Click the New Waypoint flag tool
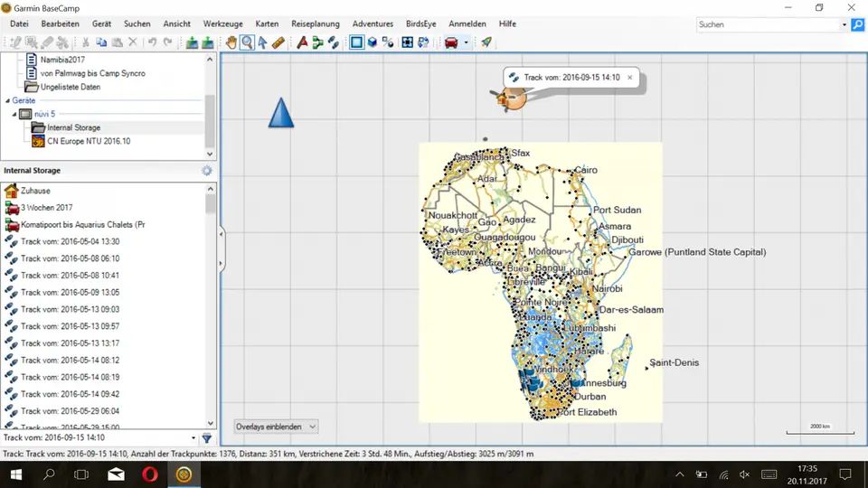 tap(302, 42)
